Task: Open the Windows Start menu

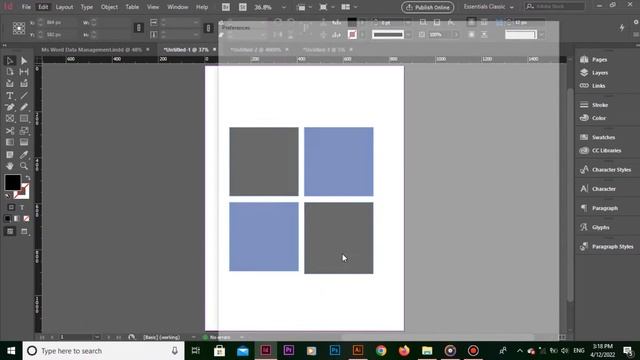Action: [x=11, y=351]
